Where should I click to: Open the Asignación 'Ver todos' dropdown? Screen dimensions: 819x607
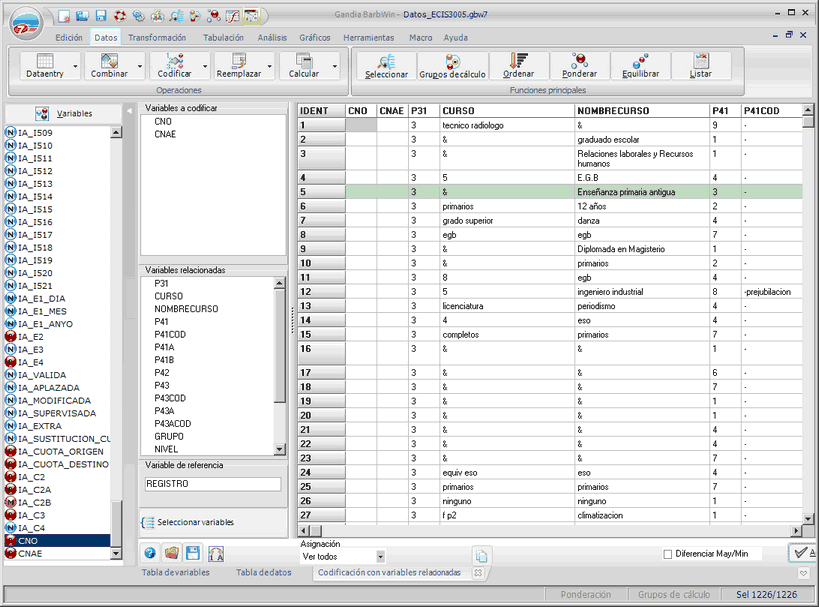click(380, 556)
